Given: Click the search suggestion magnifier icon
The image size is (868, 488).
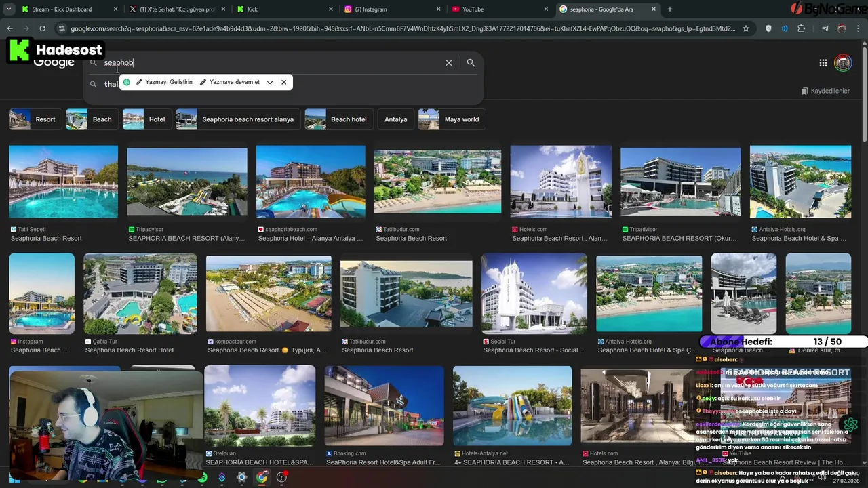Looking at the screenshot, I should pos(94,84).
